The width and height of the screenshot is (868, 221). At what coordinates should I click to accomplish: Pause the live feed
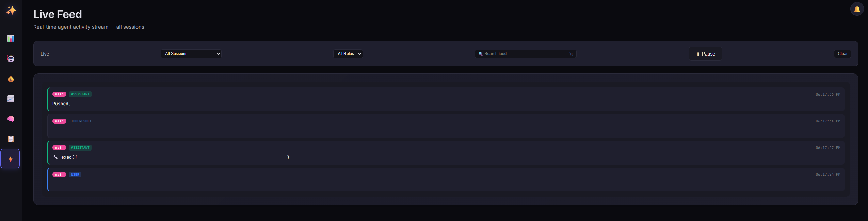(x=705, y=54)
